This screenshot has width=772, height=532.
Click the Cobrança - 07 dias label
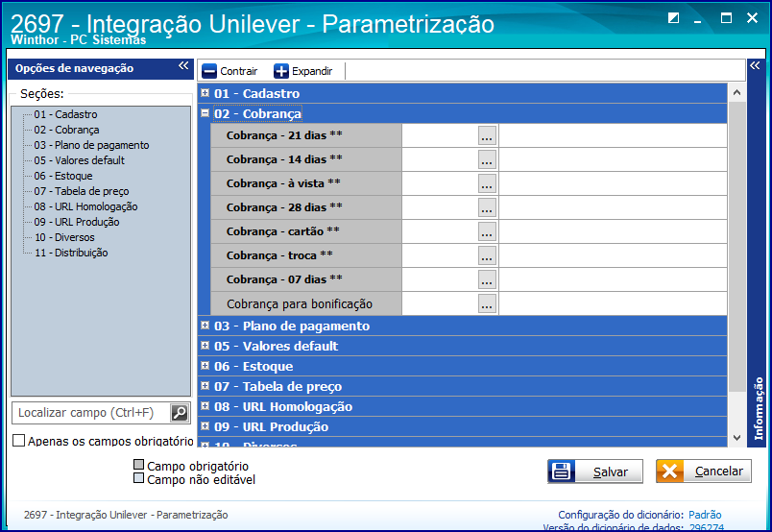click(x=284, y=279)
